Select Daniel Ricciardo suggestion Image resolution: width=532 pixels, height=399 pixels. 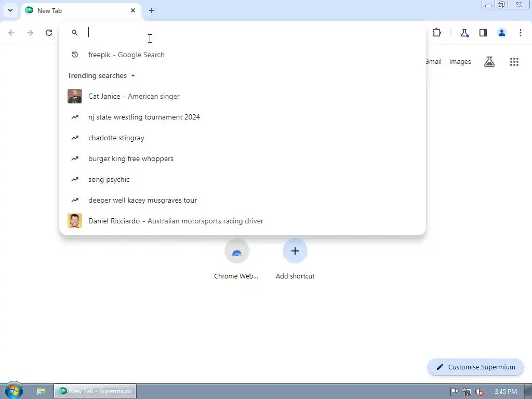243,221
